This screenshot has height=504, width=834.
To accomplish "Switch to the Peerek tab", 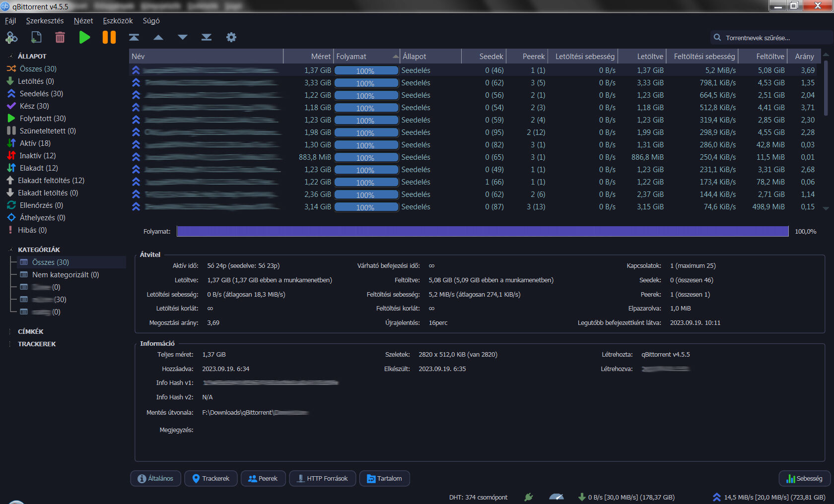I will pyautogui.click(x=263, y=479).
